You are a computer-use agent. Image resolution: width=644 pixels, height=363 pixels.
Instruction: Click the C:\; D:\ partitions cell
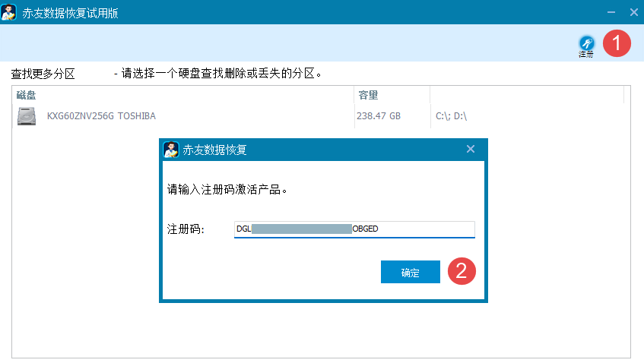[x=451, y=116]
